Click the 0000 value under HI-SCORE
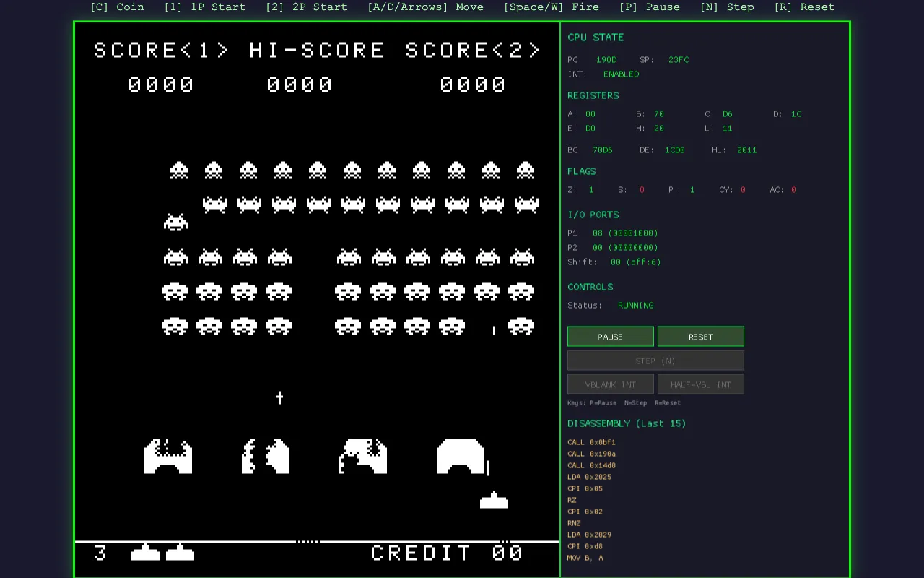This screenshot has height=578, width=924. coord(300,85)
